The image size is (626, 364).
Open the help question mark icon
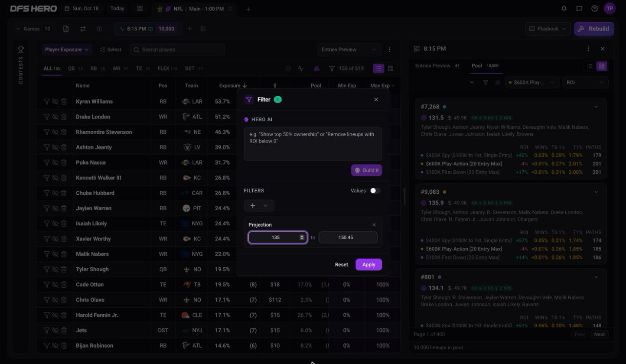click(x=595, y=8)
